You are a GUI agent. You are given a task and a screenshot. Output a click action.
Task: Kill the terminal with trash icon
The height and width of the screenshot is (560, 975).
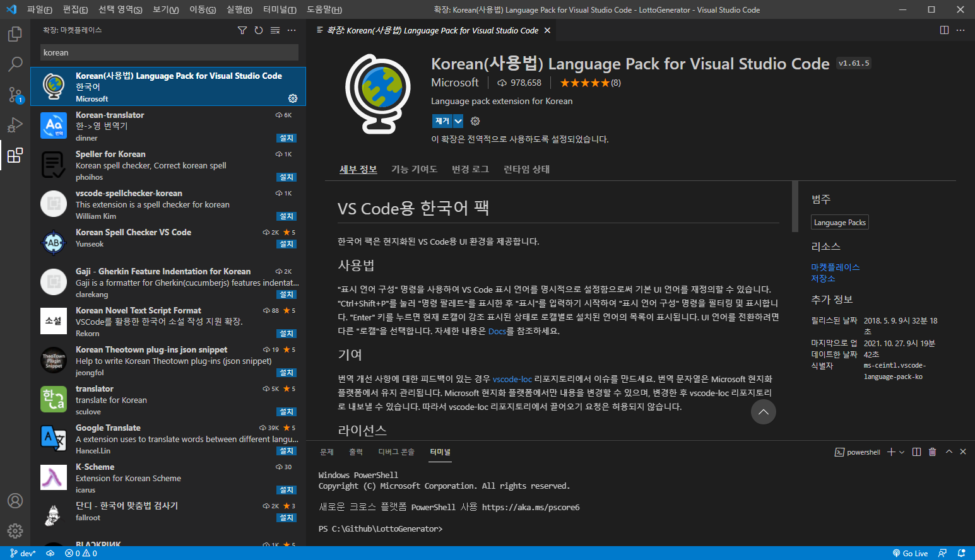933,452
